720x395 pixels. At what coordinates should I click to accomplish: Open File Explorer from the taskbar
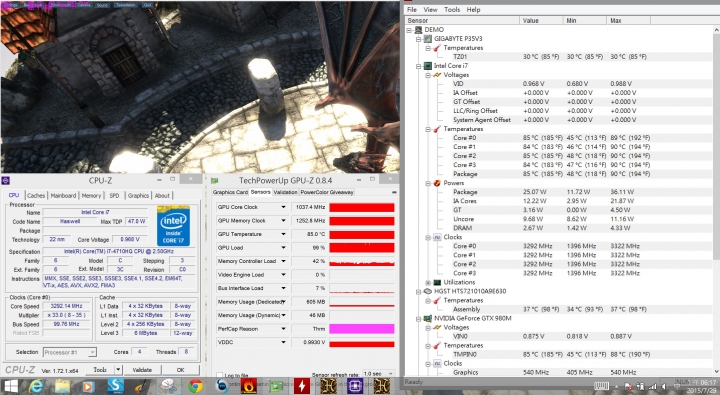pos(62,386)
